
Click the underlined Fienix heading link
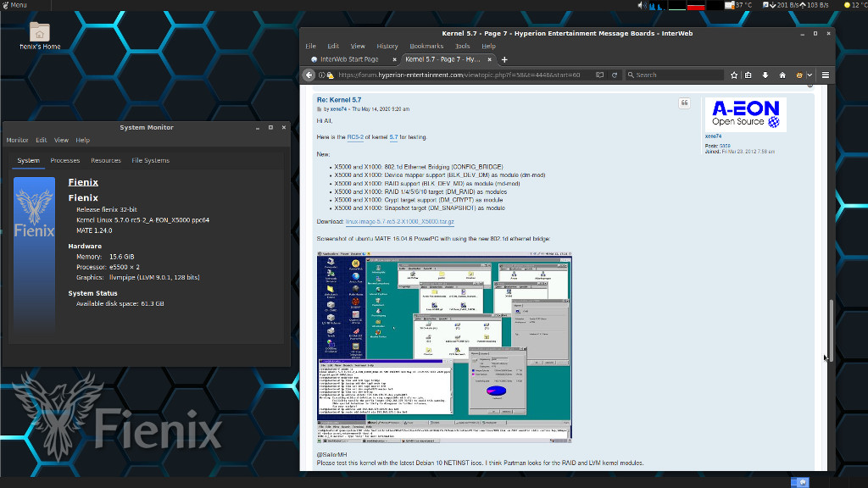pos(83,182)
